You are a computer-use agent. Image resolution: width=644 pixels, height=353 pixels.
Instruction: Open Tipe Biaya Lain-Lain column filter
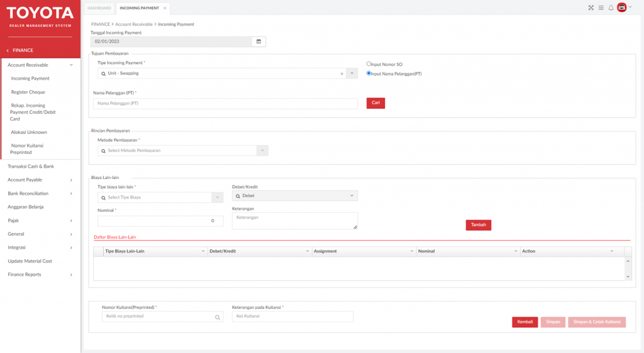point(203,251)
